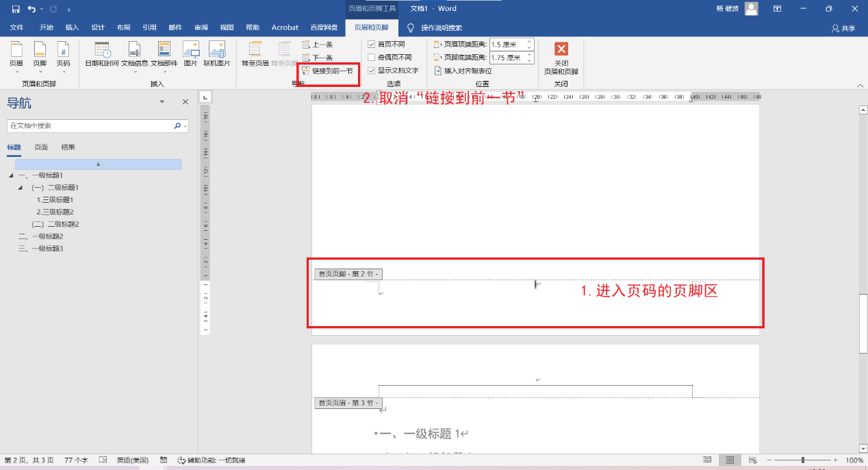Switch to the 引用 (References) tab
The height and width of the screenshot is (470, 868).
pos(149,28)
